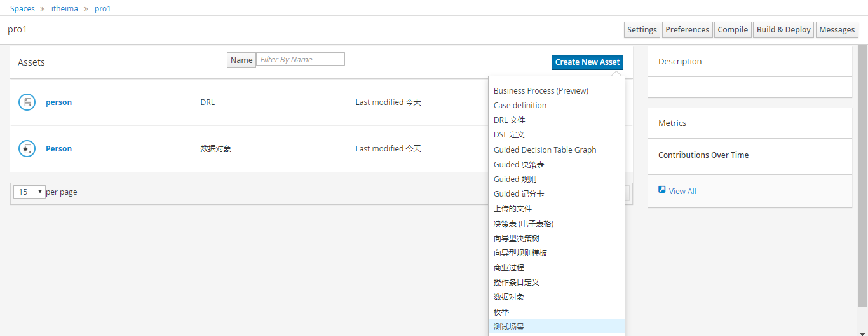Focus the Filter By Name field
Viewport: 868px width, 336px height.
pyautogui.click(x=301, y=59)
